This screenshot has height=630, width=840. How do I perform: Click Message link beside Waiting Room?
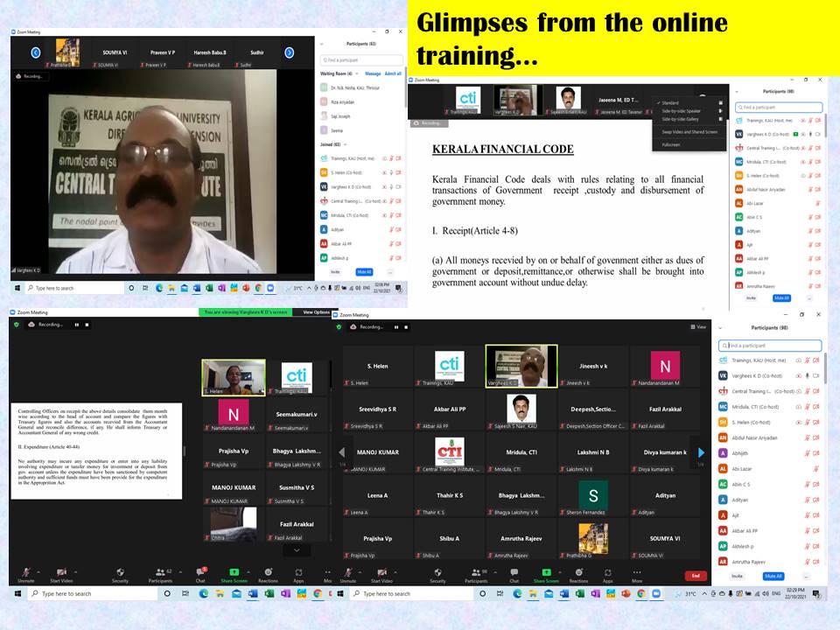373,73
